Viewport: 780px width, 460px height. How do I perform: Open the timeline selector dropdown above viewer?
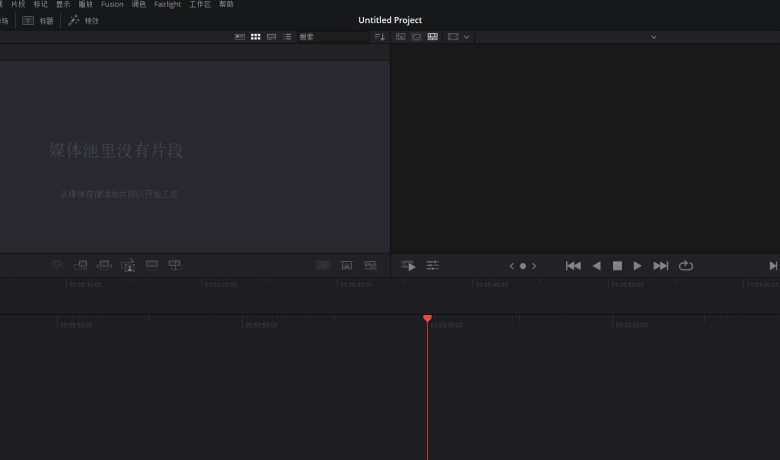pos(654,37)
